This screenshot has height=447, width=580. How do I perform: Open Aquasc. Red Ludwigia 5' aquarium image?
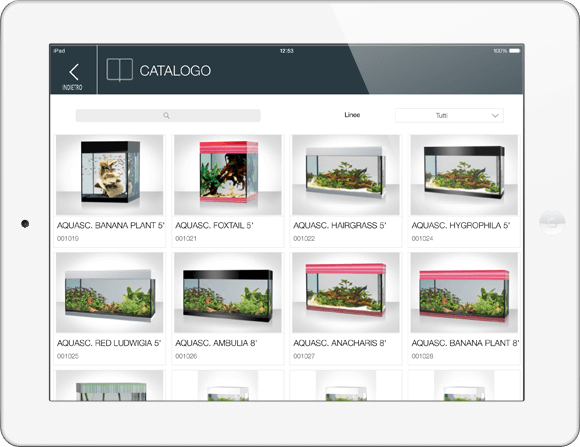[109, 292]
